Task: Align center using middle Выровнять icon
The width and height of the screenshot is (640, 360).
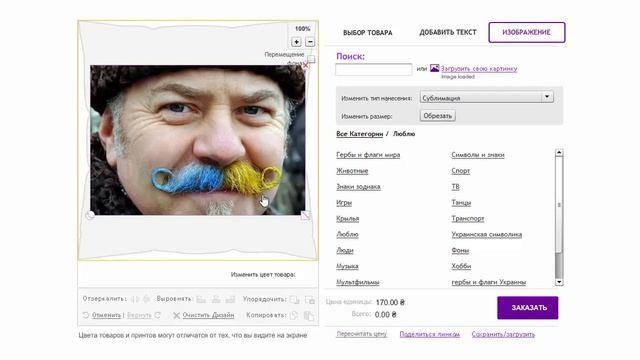Action: (x=216, y=299)
